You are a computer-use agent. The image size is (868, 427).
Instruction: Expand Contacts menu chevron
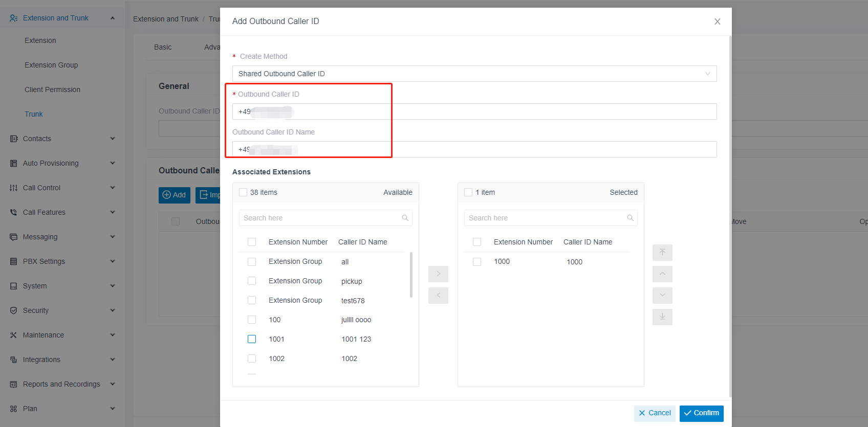pyautogui.click(x=113, y=139)
